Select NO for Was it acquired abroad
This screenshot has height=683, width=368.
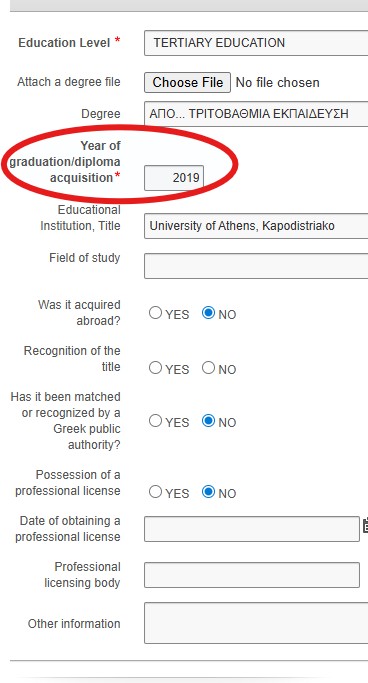(x=209, y=313)
